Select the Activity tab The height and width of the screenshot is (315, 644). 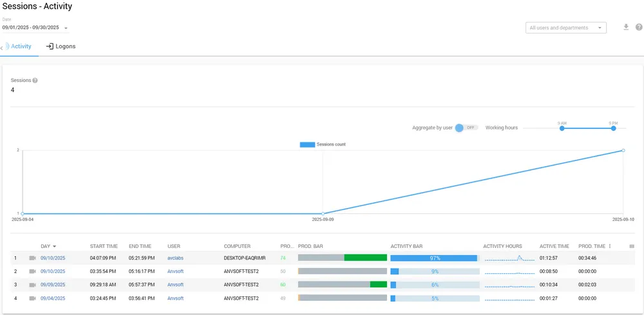point(21,46)
